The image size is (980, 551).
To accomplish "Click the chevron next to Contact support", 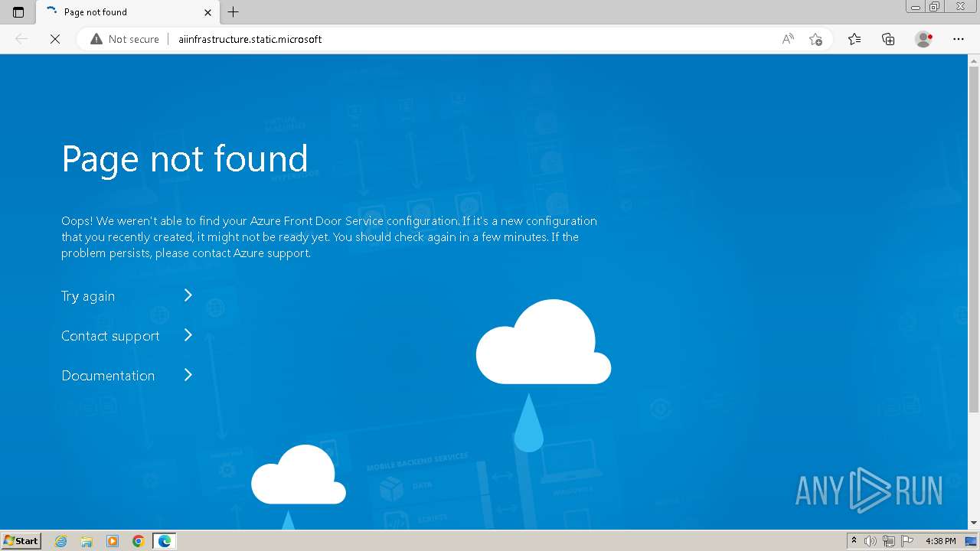I will point(188,335).
